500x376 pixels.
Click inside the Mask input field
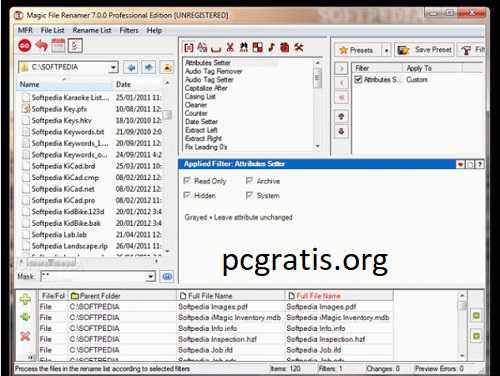93,276
